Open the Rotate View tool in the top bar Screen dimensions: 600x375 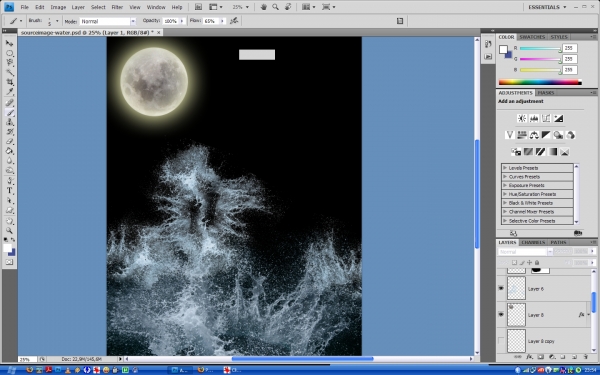coord(288,7)
